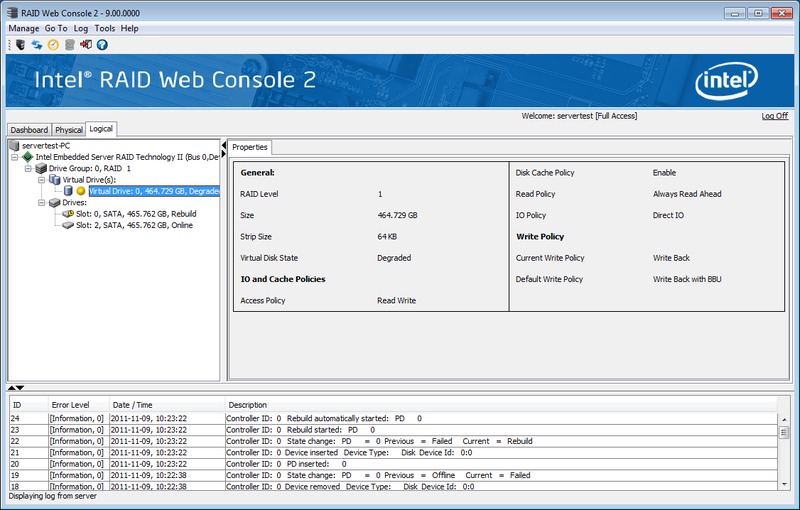Switch to the Physical tab

point(69,130)
